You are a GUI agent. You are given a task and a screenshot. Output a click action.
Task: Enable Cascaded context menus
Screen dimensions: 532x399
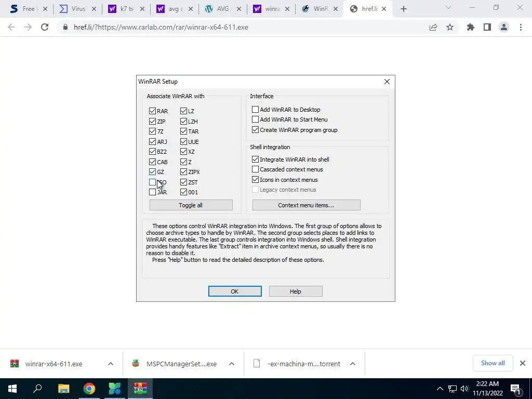tap(255, 169)
